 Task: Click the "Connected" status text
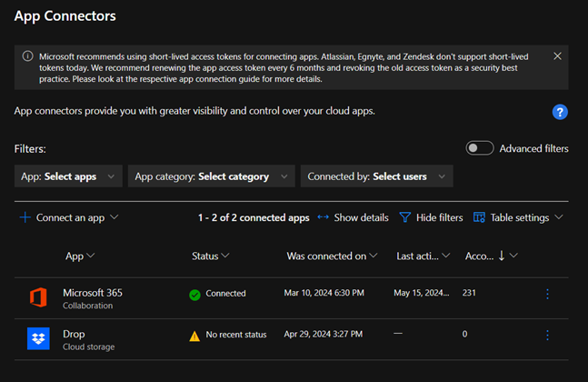[225, 293]
